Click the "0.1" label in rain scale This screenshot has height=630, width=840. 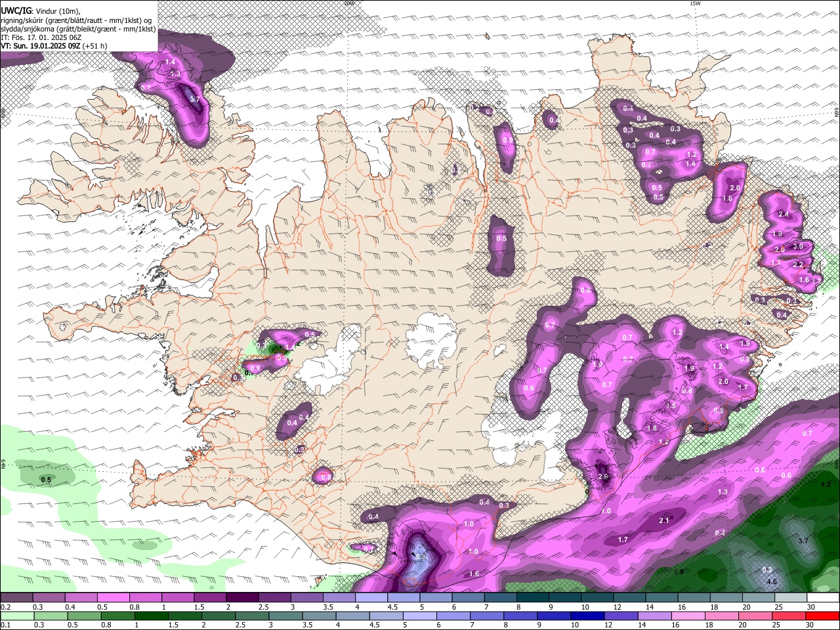[5, 625]
